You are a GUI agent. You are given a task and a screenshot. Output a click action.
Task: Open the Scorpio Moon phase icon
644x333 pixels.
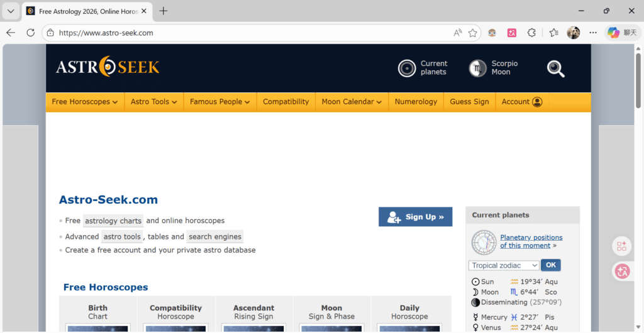point(478,68)
